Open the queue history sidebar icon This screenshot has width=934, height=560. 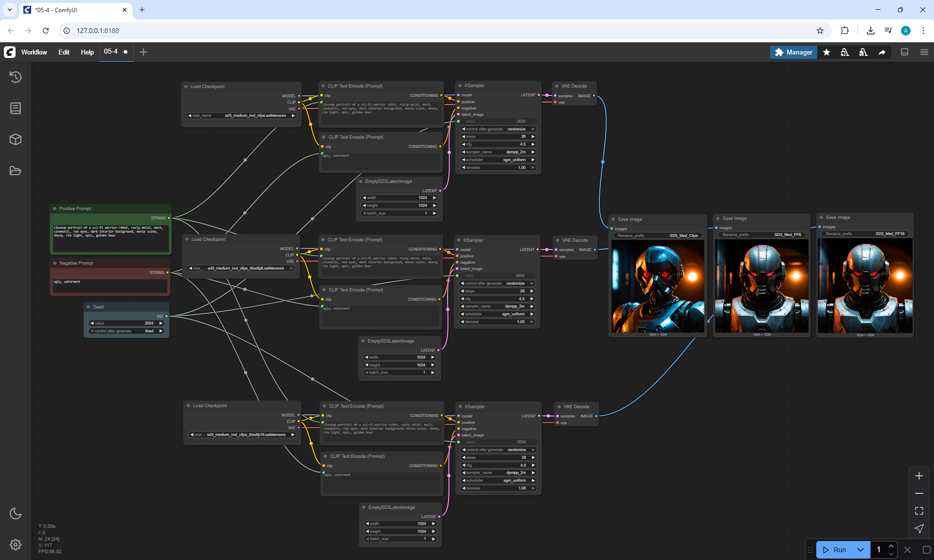pos(16,77)
